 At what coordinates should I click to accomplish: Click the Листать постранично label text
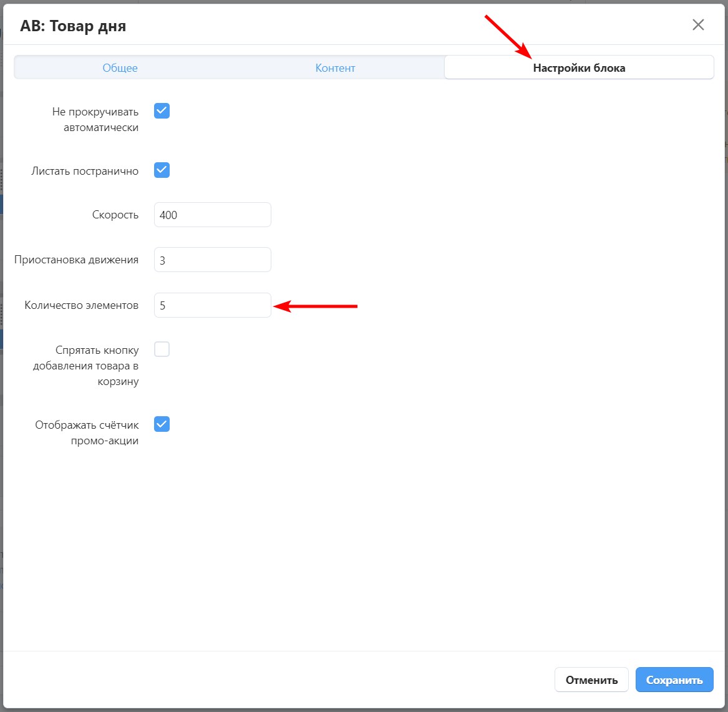tap(85, 170)
